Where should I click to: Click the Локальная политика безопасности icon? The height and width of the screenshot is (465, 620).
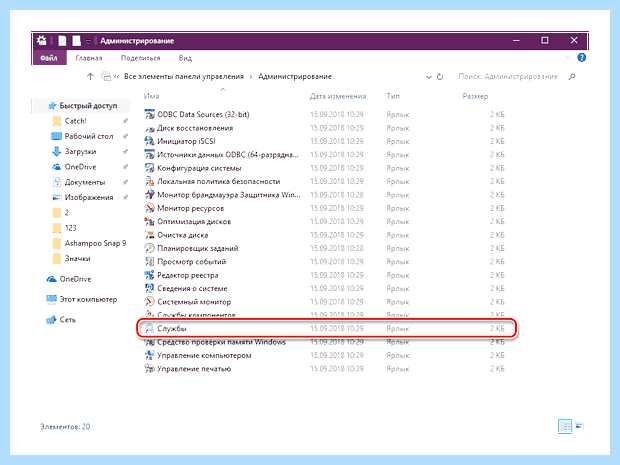click(149, 181)
